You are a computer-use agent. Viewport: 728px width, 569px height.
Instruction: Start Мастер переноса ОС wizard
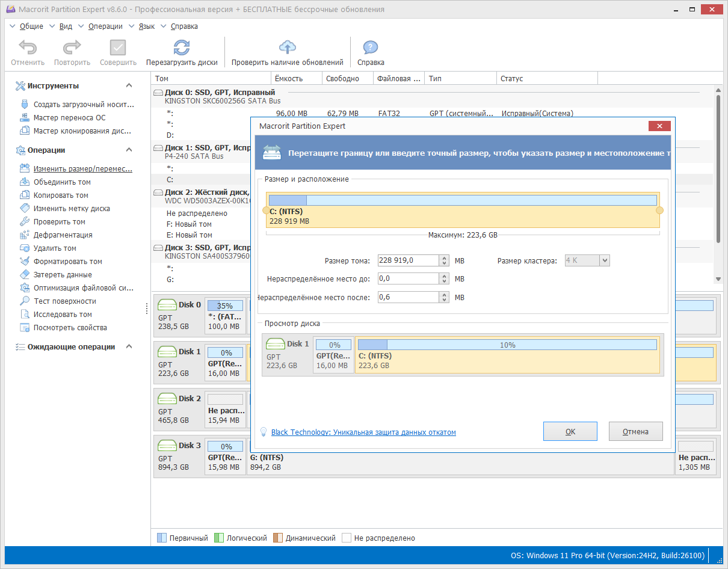[70, 118]
